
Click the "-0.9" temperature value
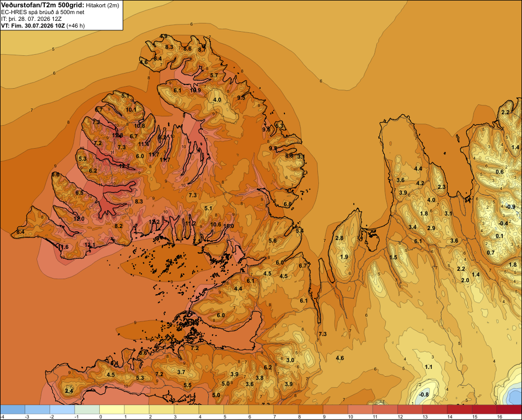pyautogui.click(x=511, y=207)
